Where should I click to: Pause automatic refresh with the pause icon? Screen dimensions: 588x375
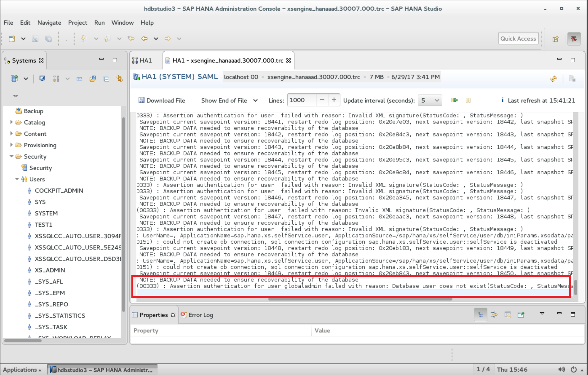(x=468, y=100)
